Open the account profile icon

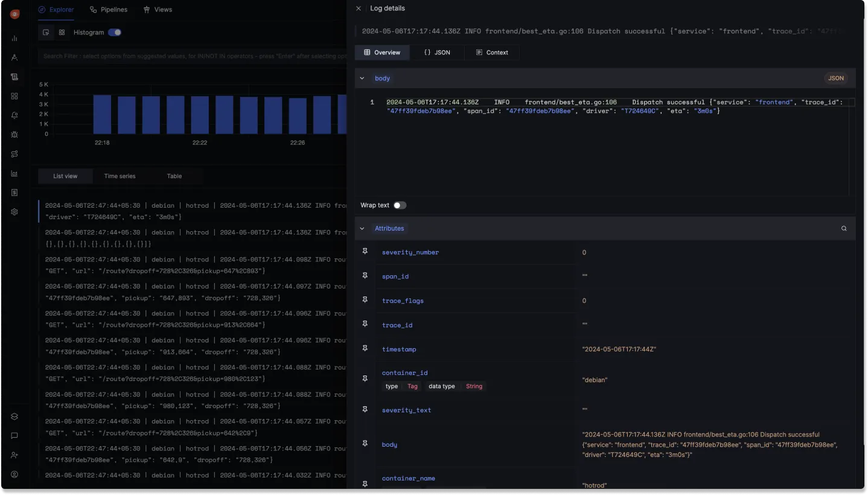pyautogui.click(x=14, y=474)
